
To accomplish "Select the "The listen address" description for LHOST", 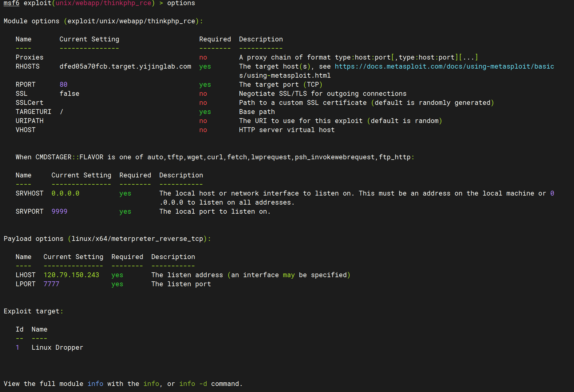I will tap(251, 275).
